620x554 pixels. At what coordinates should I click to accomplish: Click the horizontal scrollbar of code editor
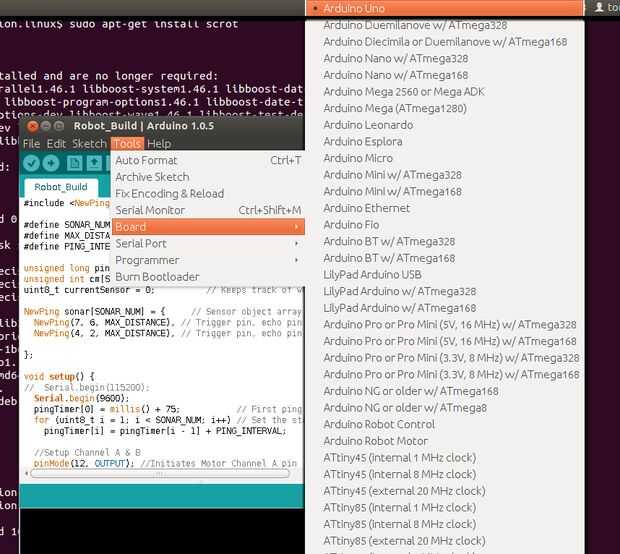[160, 473]
